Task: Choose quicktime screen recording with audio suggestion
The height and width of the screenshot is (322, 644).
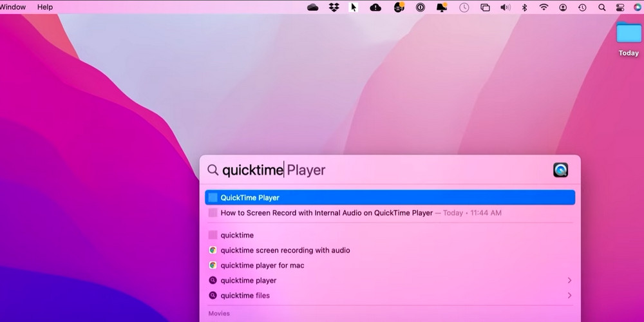Action: (390, 250)
